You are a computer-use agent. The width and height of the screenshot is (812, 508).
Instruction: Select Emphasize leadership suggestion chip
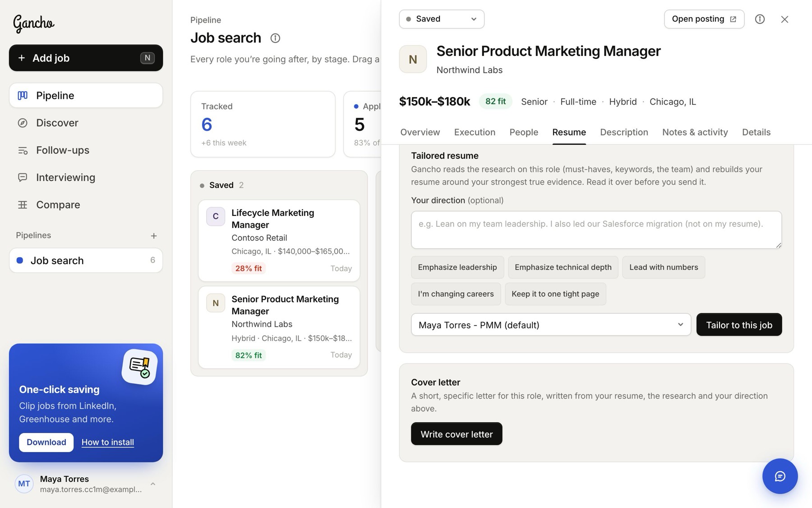[457, 267]
